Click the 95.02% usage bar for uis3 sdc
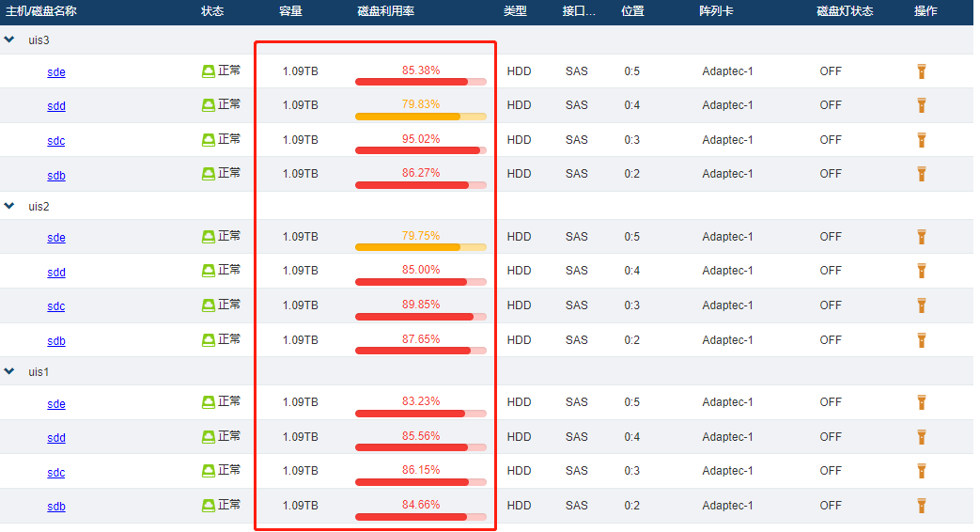Screen dimensions: 980x532 420,149
